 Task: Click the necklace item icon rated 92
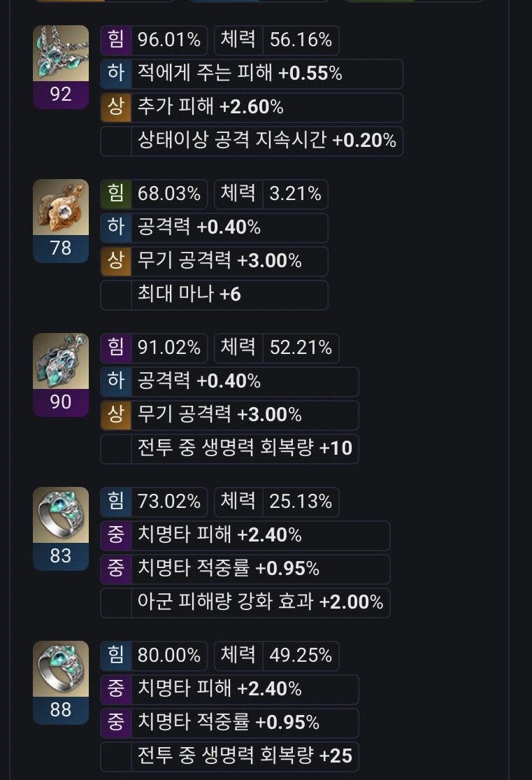click(x=61, y=53)
